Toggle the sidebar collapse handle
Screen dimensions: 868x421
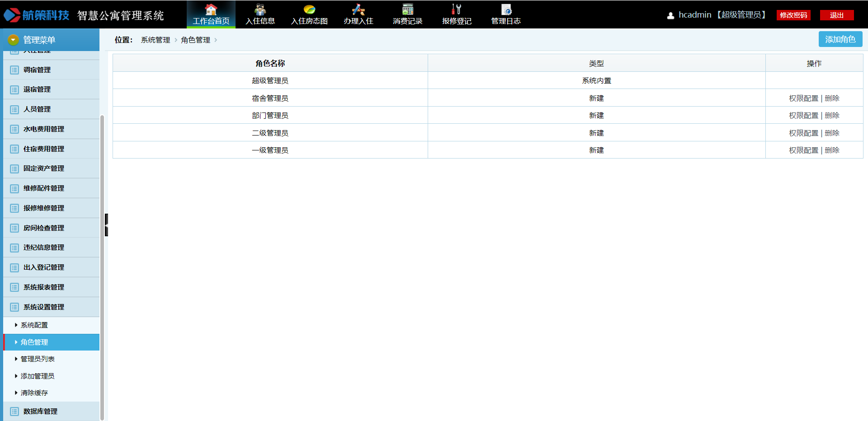pyautogui.click(x=106, y=225)
